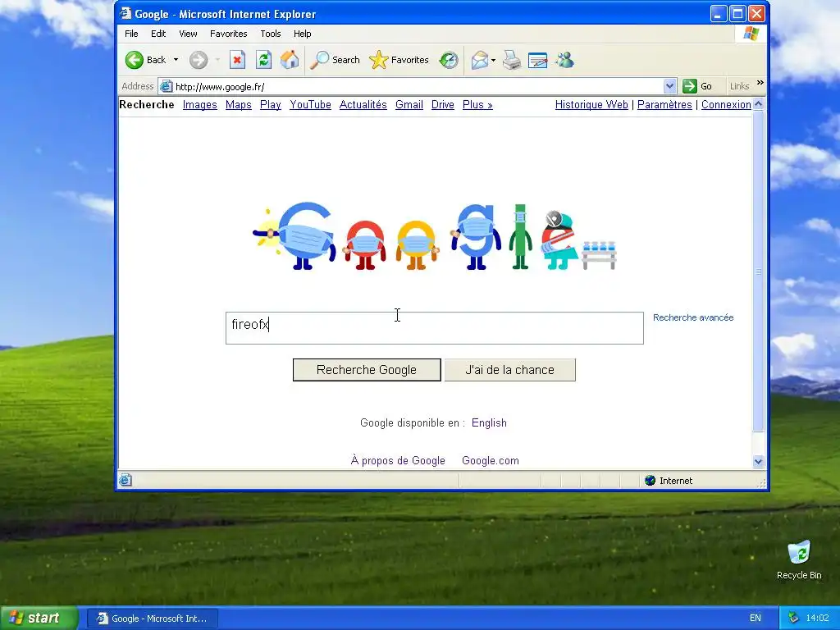Viewport: 840px width, 630px height.
Task: Open the Windows start menu
Action: click(39, 618)
